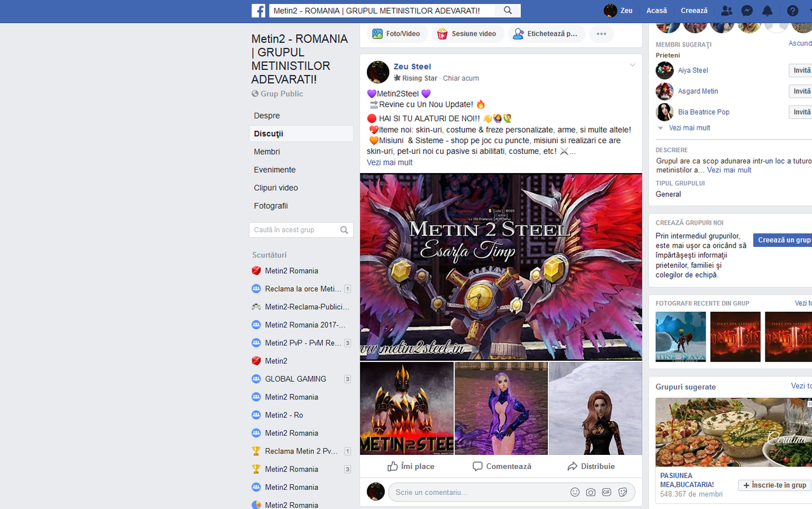Screen dimensions: 812x509
Task: Click Înscrie-te în grup button
Action: click(774, 485)
